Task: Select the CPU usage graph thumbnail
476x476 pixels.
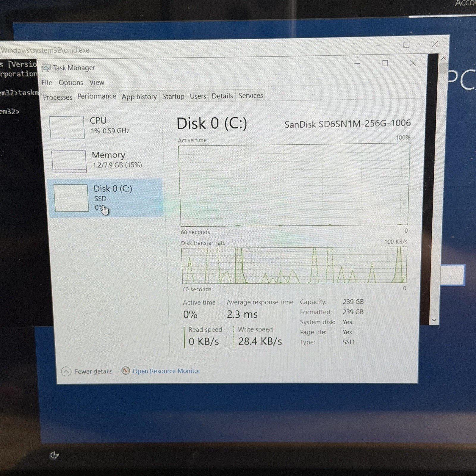Action: coord(67,127)
